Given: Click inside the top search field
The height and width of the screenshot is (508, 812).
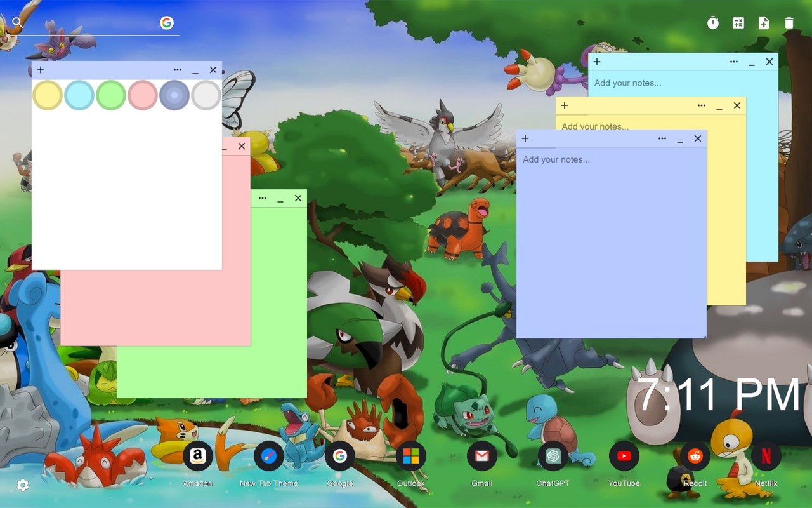Looking at the screenshot, I should (x=92, y=23).
